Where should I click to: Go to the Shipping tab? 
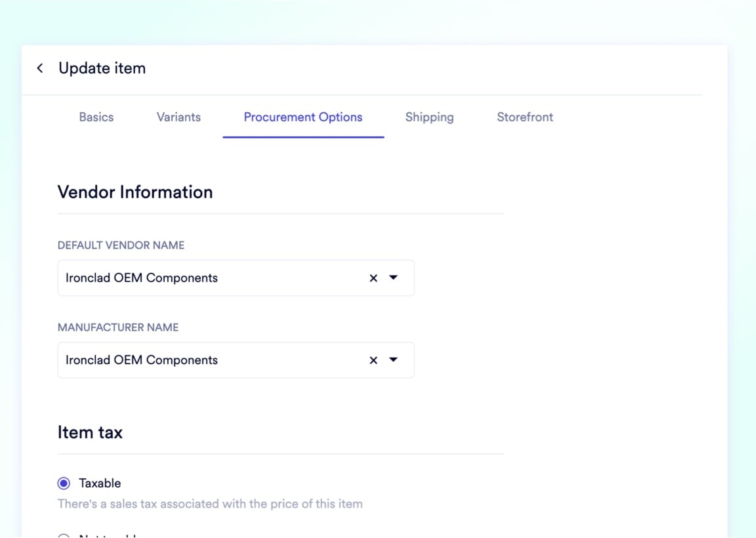click(x=429, y=117)
